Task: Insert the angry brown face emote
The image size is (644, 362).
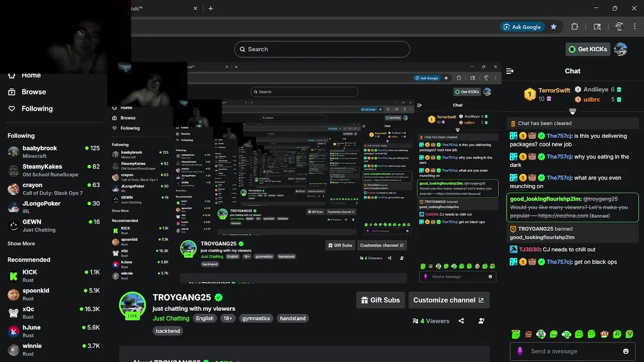Action: point(528,334)
